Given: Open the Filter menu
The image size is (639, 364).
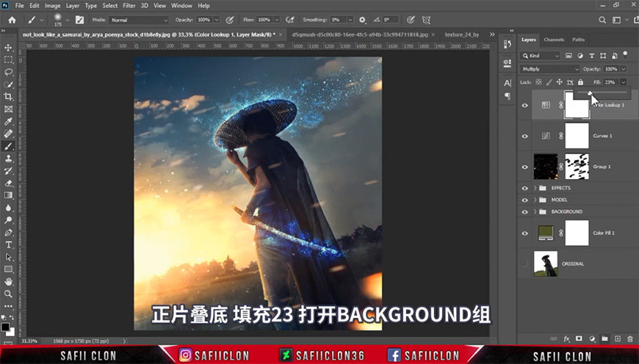Looking at the screenshot, I should pyautogui.click(x=129, y=6).
